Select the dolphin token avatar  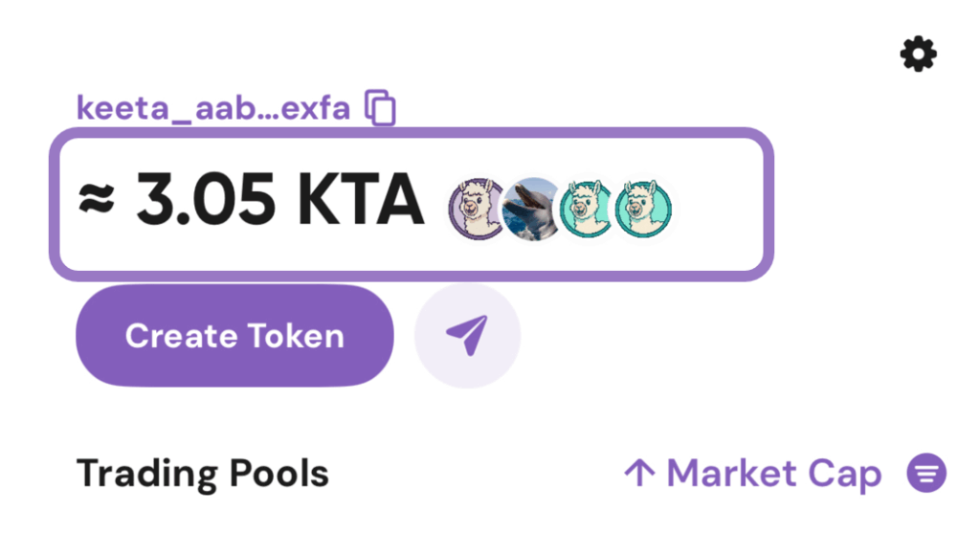[531, 209]
